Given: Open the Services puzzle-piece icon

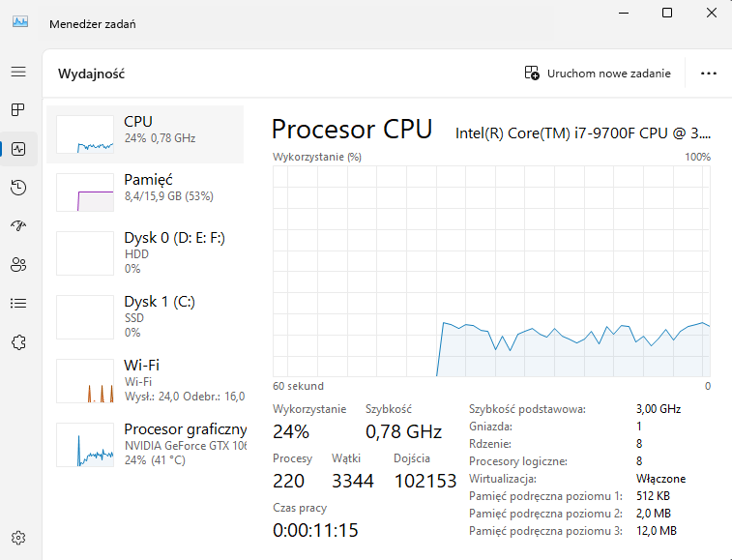Looking at the screenshot, I should [17, 341].
